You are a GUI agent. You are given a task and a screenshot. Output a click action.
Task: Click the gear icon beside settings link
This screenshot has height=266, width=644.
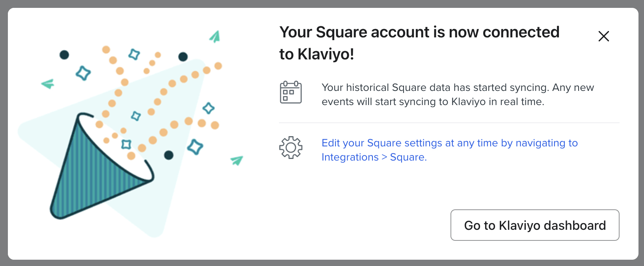tap(291, 148)
